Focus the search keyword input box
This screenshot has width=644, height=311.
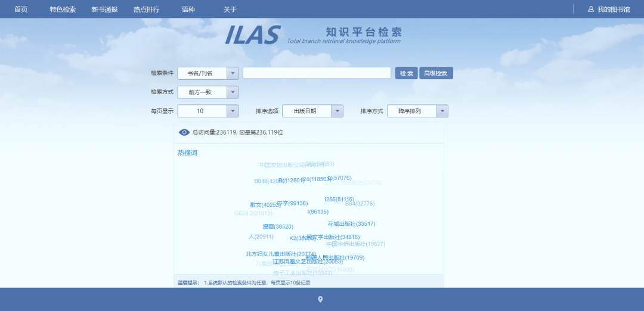click(x=317, y=73)
